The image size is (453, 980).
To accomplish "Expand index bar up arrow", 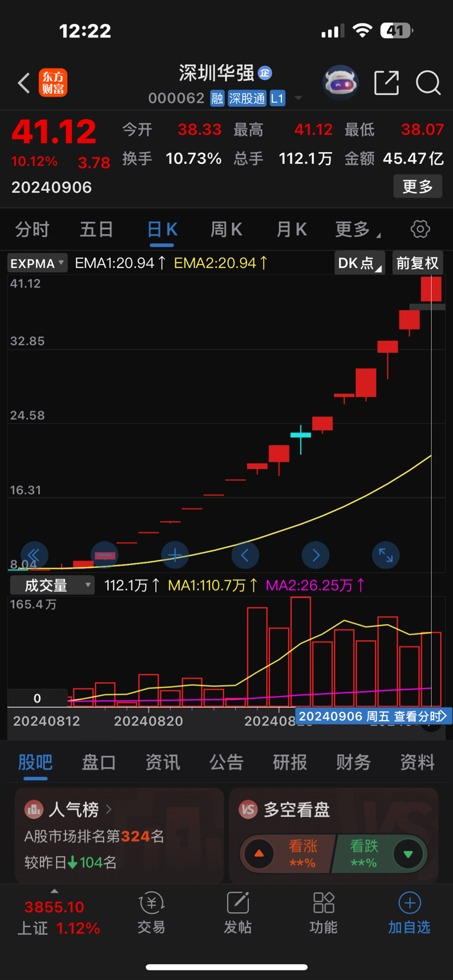I will tap(54, 890).
